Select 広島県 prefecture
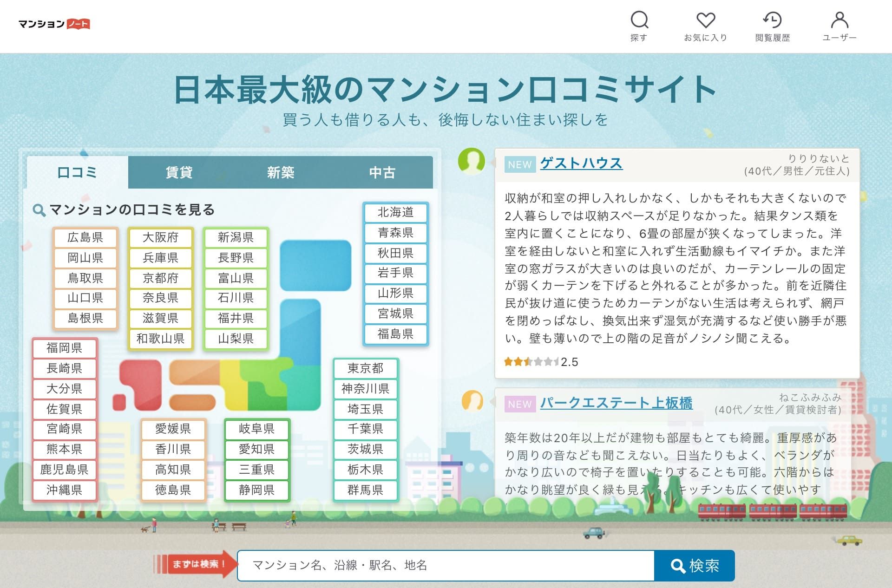This screenshot has width=892, height=588. [x=85, y=237]
